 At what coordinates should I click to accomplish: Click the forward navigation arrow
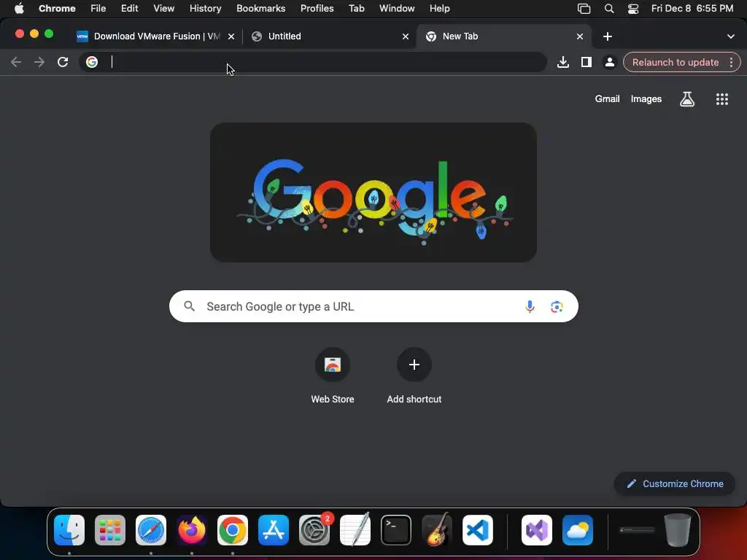(x=39, y=62)
